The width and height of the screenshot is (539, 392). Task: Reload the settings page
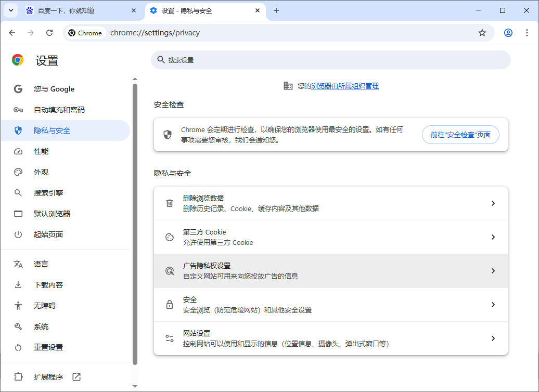(x=49, y=32)
